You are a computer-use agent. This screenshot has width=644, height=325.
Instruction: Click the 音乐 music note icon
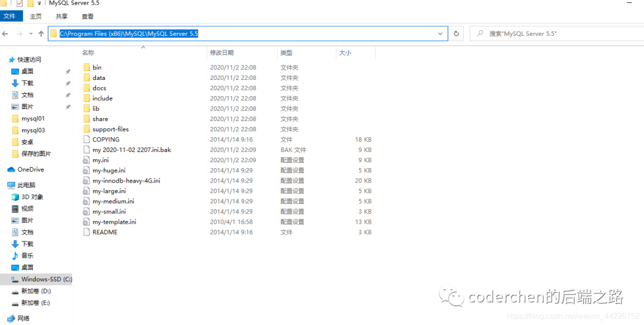coord(15,256)
